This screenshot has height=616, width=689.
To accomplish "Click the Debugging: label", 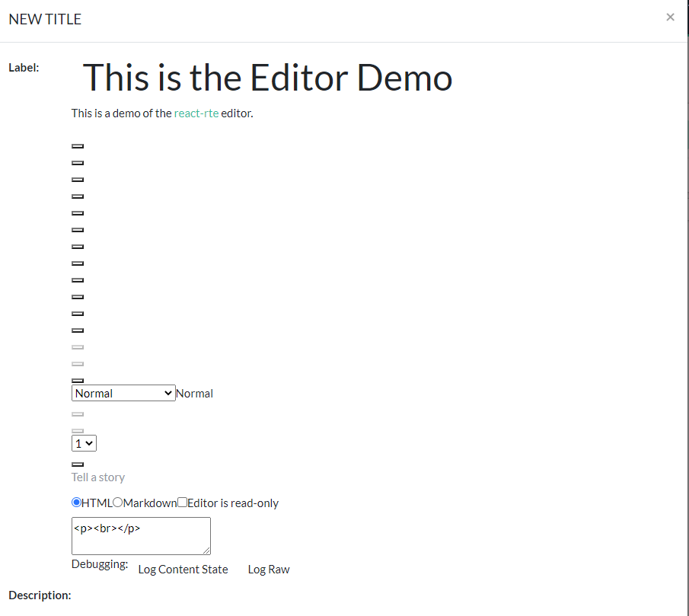I will tap(100, 564).
